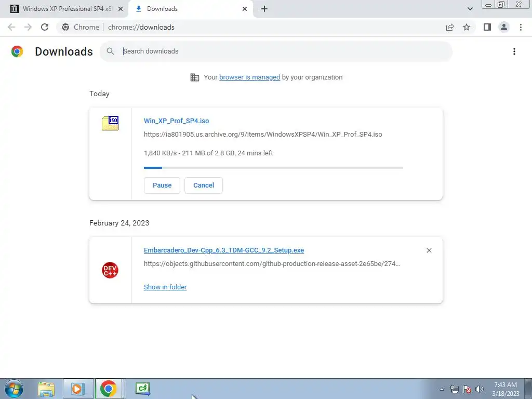532x399 pixels.
Task: Open Windows Explorer from the taskbar
Action: 46,389
